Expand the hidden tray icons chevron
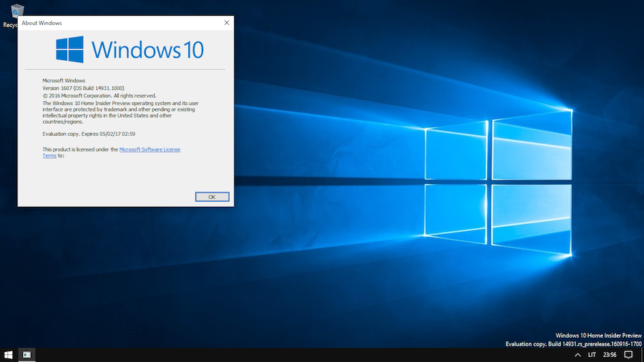 click(577, 355)
